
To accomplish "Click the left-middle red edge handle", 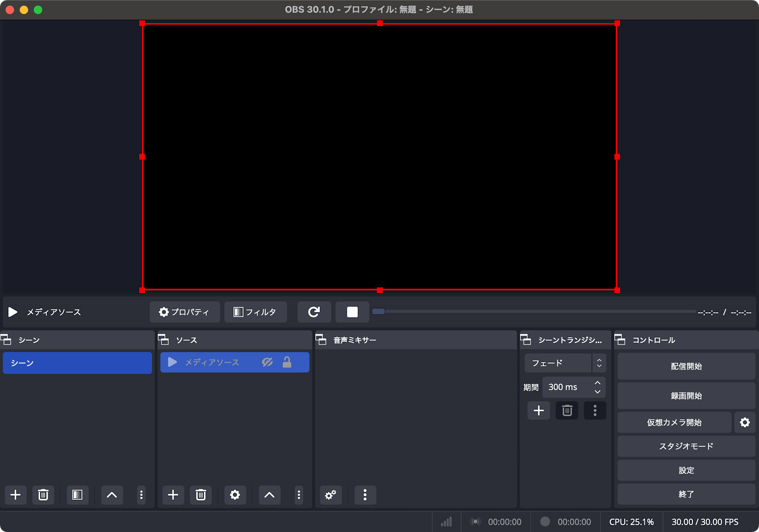I will 142,157.
